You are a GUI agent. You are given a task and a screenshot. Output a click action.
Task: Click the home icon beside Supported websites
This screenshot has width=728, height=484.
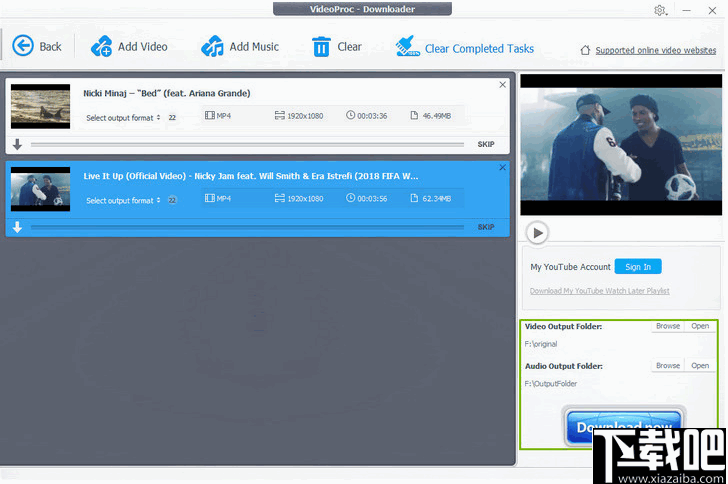585,50
